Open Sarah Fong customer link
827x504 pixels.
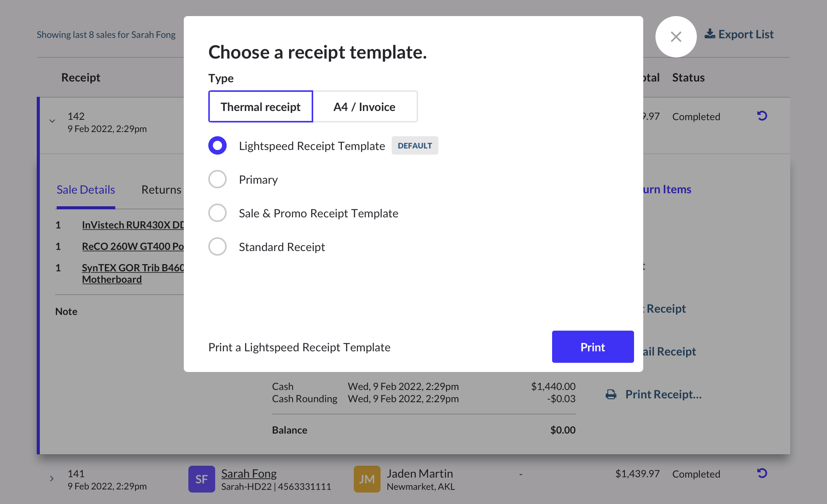coord(249,473)
